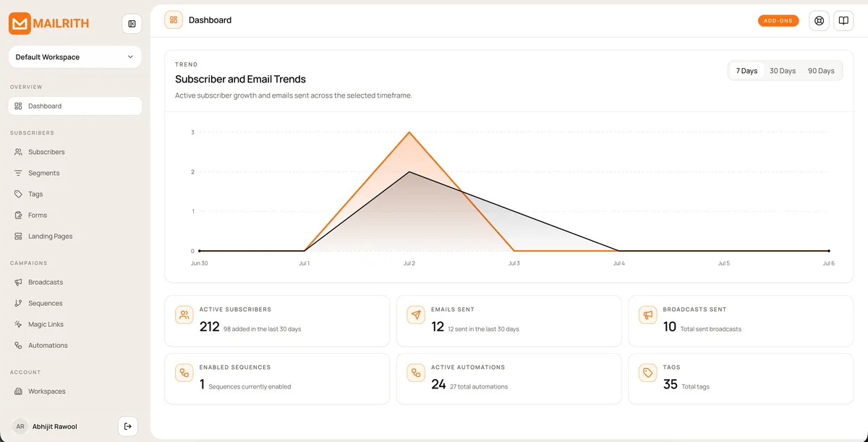Screen dimensions: 868x442
Task: Collapse the sidebar using the panel icon
Action: (x=132, y=24)
